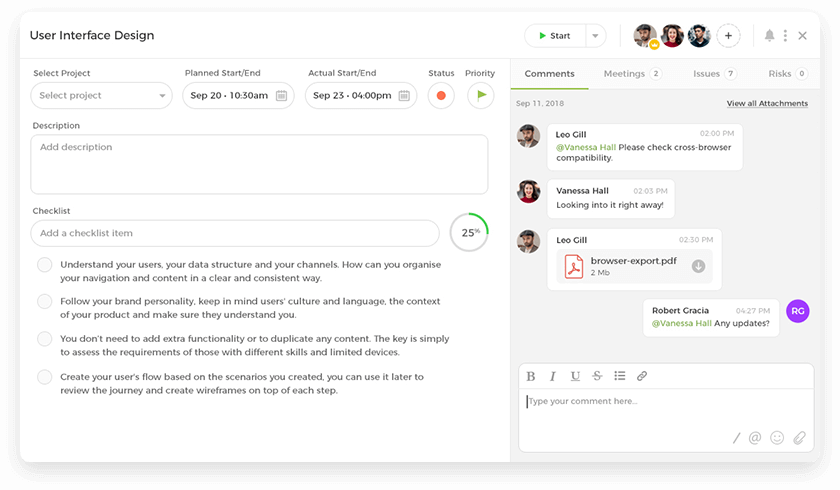Click the Start timer button
Screen dimensions: 840x490
click(x=554, y=36)
